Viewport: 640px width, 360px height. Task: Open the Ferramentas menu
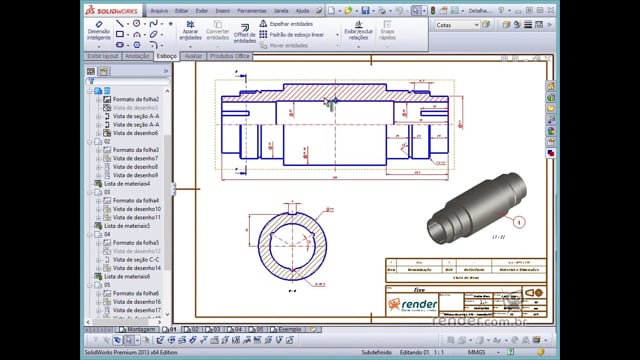[x=251, y=11]
